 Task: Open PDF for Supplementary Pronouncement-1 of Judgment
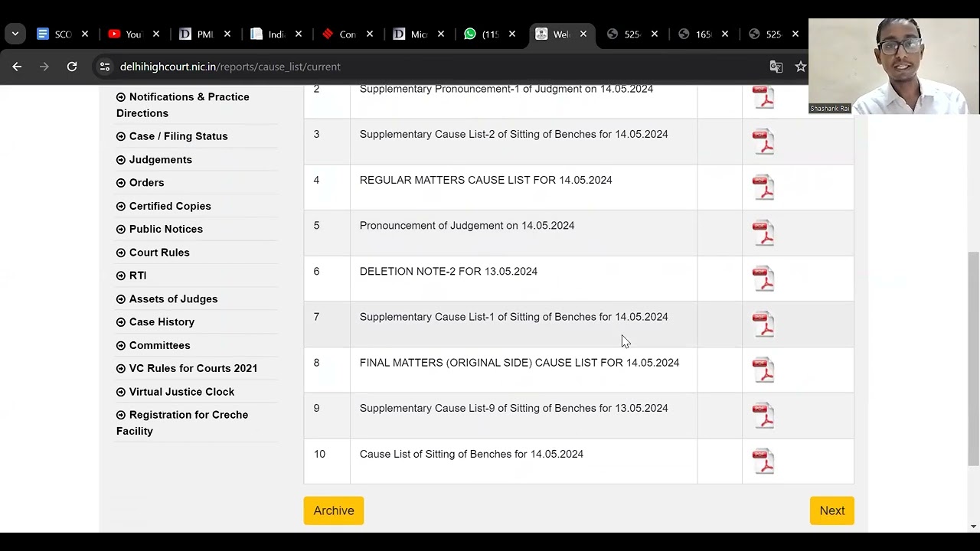click(x=763, y=98)
